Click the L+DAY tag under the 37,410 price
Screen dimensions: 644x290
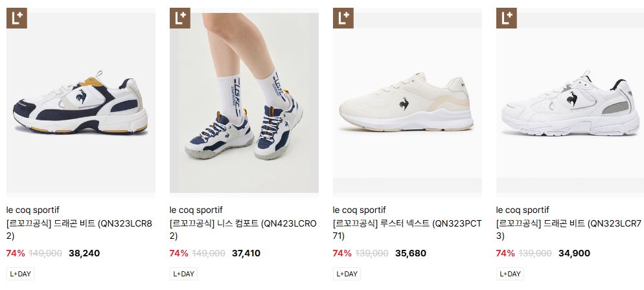click(183, 274)
